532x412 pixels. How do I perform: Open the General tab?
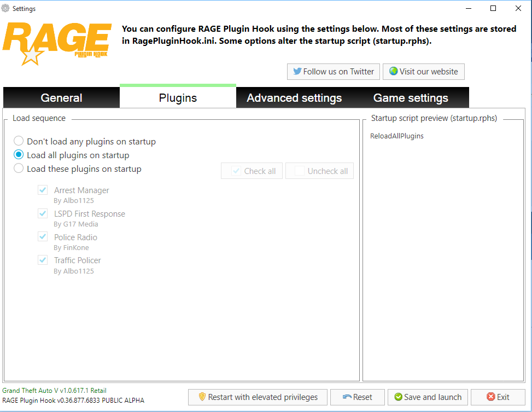point(61,98)
